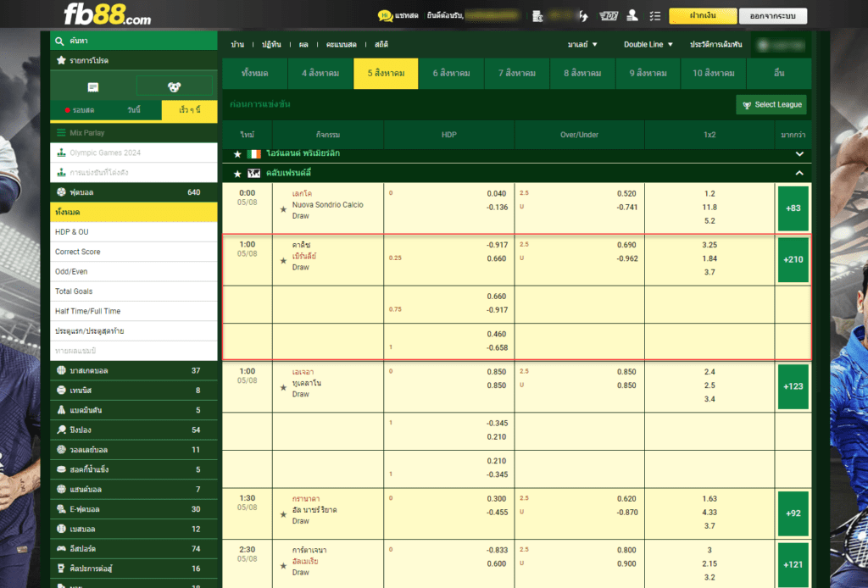Click the football icon in sidebar
Image resolution: width=868 pixels, height=588 pixels.
pyautogui.click(x=61, y=192)
